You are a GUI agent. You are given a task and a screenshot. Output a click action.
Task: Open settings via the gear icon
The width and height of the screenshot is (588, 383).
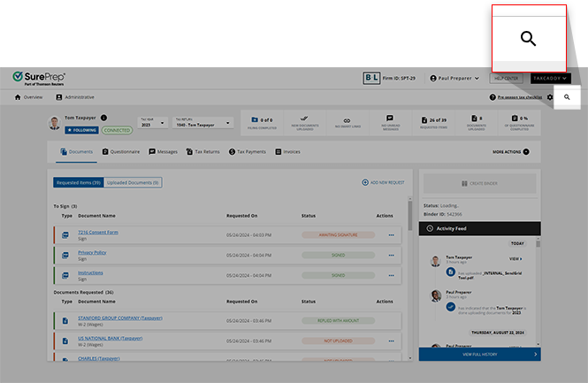(x=550, y=97)
